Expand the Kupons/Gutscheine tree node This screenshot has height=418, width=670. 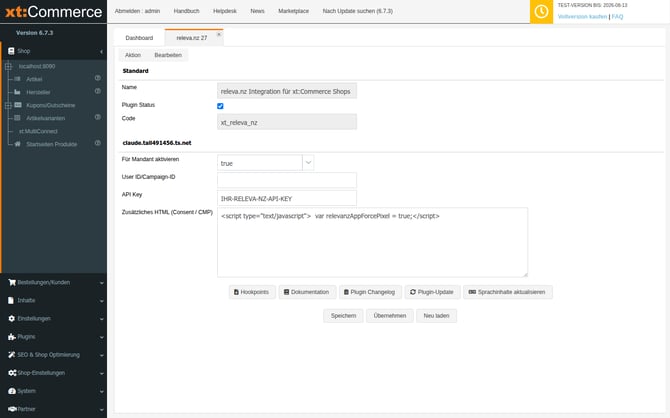click(x=8, y=105)
